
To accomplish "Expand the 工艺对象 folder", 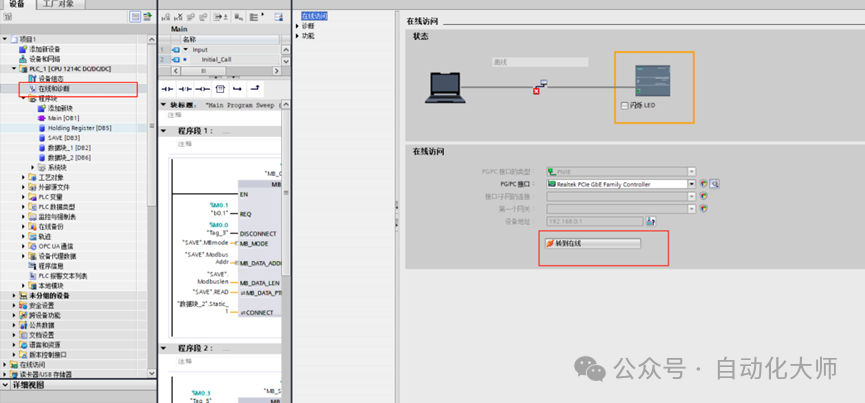I will [24, 178].
